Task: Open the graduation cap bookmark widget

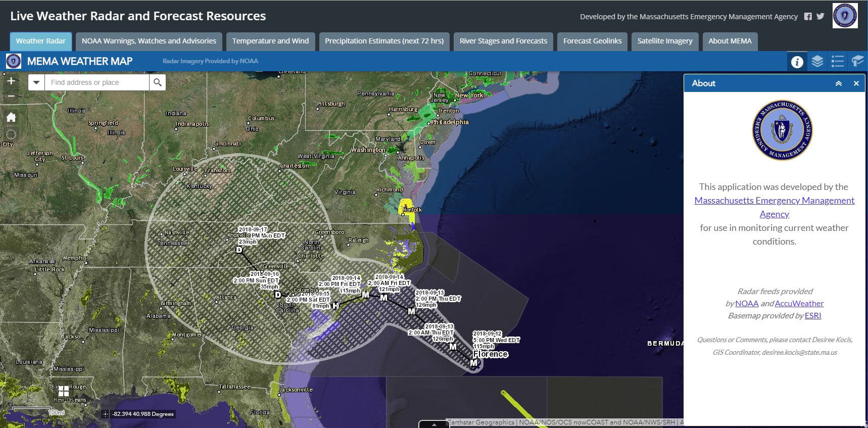Action: pos(858,62)
